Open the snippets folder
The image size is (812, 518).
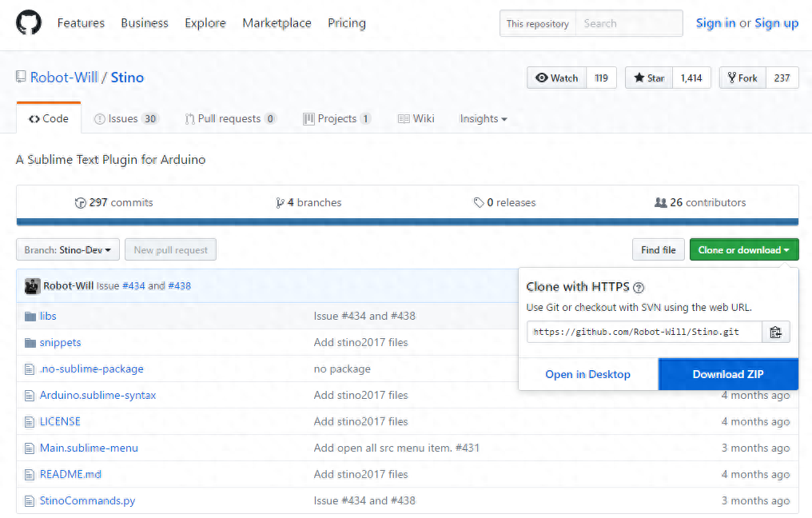pos(60,342)
